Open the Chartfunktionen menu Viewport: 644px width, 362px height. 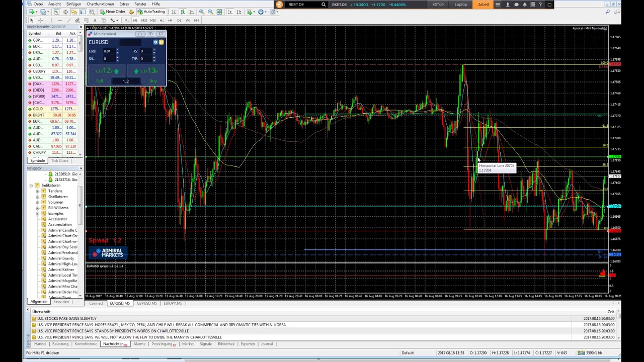pyautogui.click(x=100, y=4)
